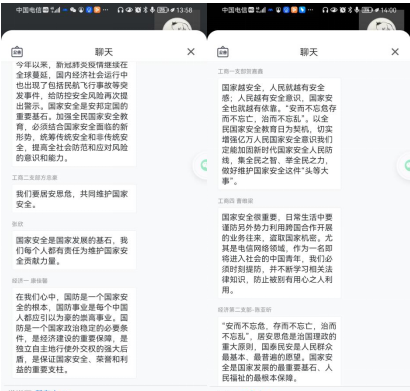The image size is (410, 391).
Task: Tap the 聊天 title in right panel
Action: click(x=309, y=52)
